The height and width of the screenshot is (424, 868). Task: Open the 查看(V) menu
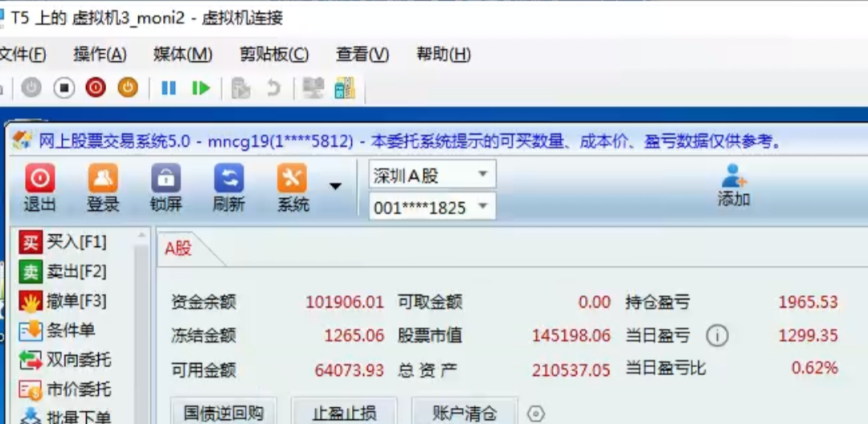click(x=362, y=55)
